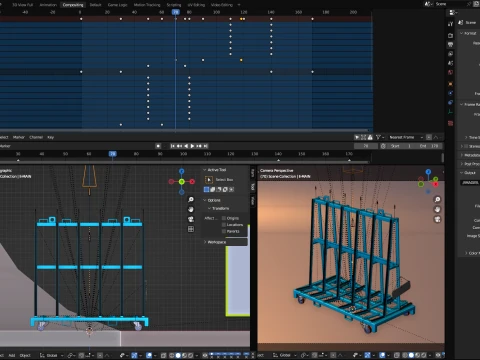The height and width of the screenshot is (360, 480).
Task: Switch to the Video Editing workspace tab
Action: [222, 5]
